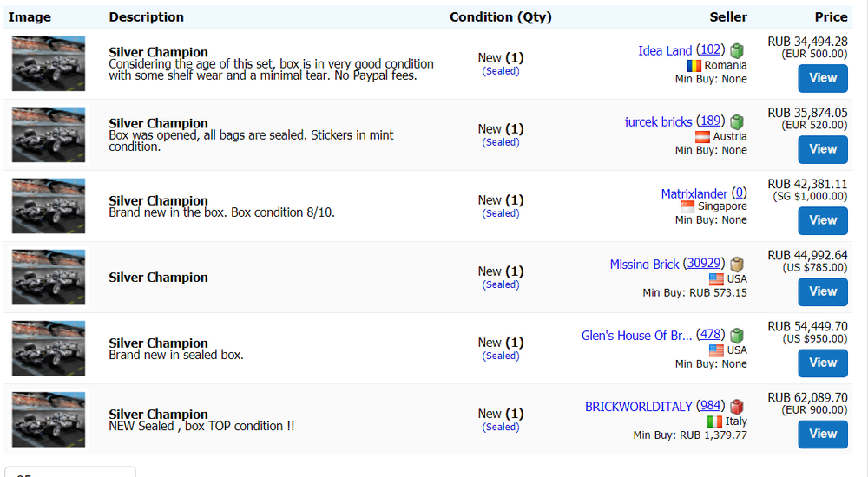
Task: Click the green cube icon next to jurcek bricks
Action: [738, 122]
